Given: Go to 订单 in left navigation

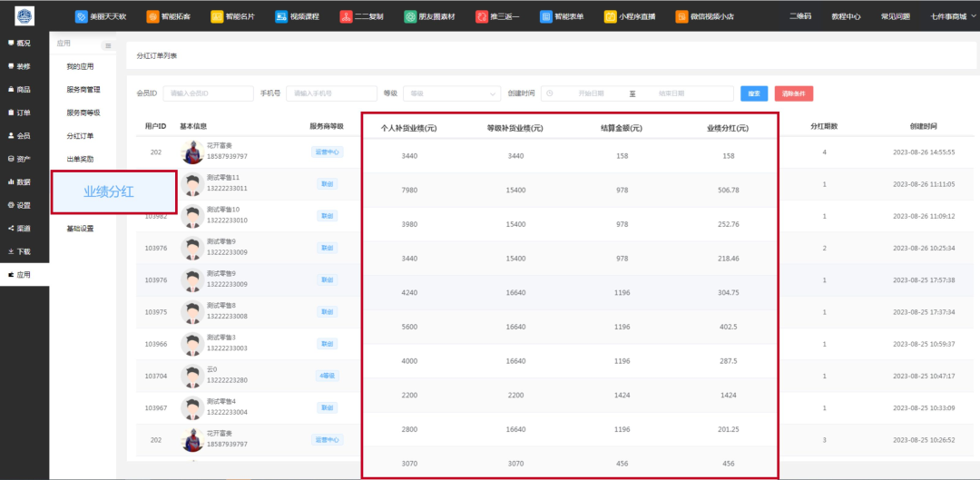Looking at the screenshot, I should coord(24,113).
